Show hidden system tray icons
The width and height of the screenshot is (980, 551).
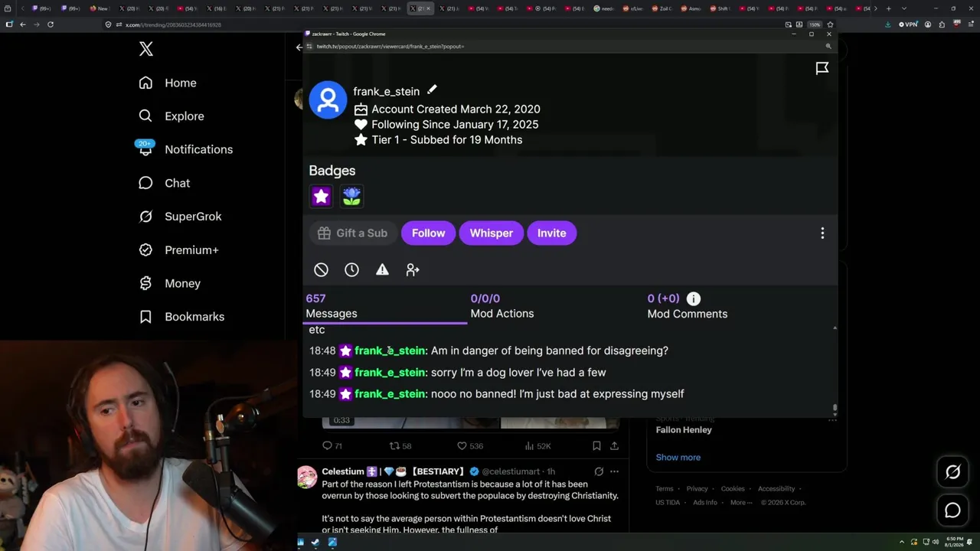pyautogui.click(x=902, y=543)
